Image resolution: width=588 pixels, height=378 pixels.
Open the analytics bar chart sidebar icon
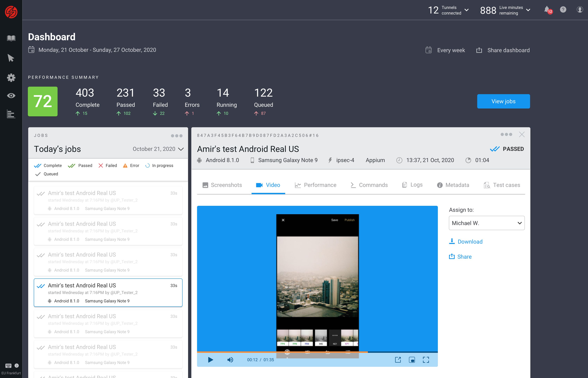[x=11, y=114]
